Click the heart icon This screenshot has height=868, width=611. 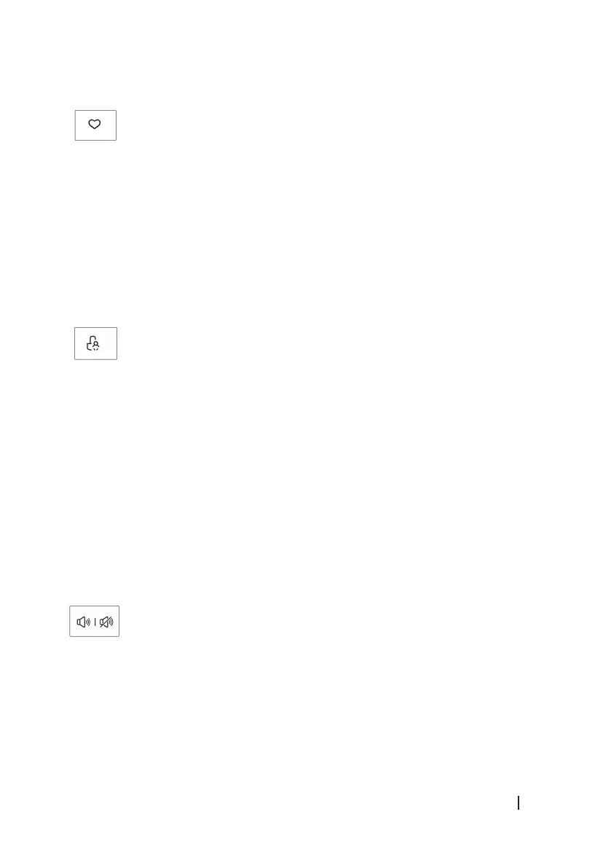[x=95, y=124]
